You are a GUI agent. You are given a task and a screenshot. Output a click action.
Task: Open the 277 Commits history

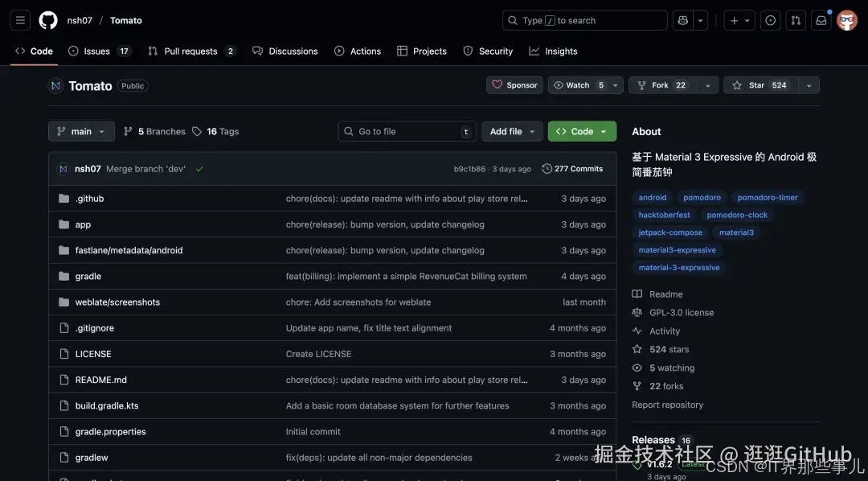572,169
